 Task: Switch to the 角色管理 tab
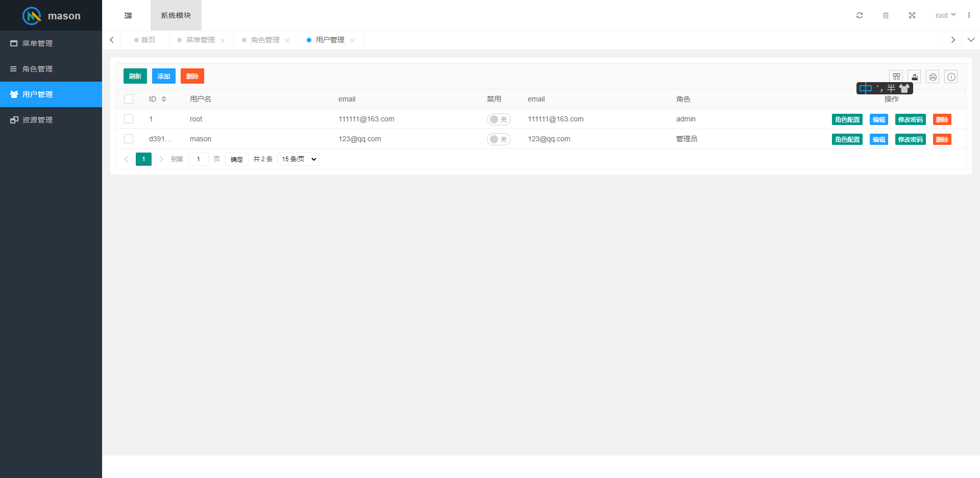pos(264,40)
